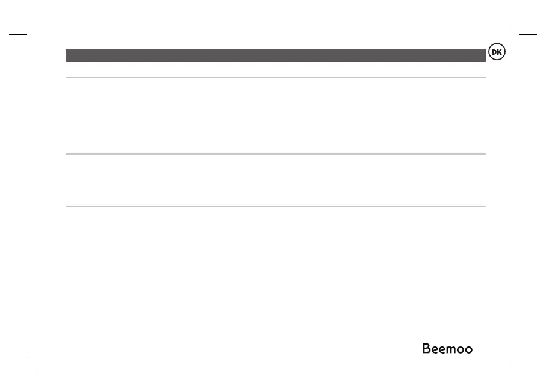Viewport: 546px width, 392px height.
Task: Click blank section between second and third dividers
Action: (275, 180)
